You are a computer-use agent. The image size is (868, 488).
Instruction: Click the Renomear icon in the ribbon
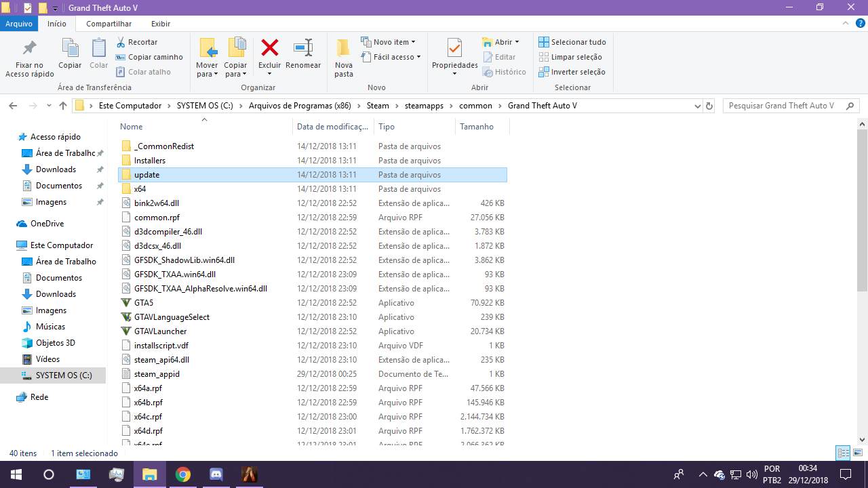click(x=303, y=54)
